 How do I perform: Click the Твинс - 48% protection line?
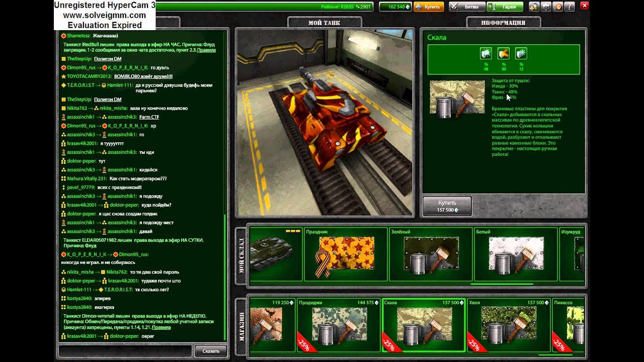point(505,92)
